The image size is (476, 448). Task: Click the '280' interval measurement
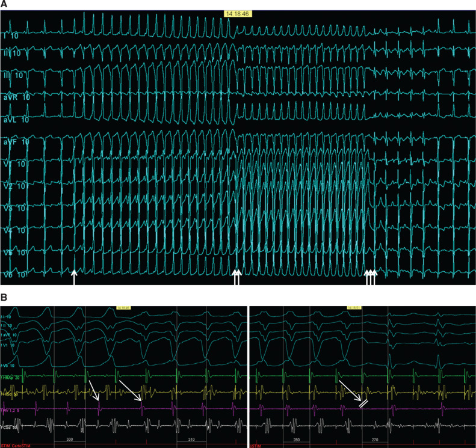(297, 440)
